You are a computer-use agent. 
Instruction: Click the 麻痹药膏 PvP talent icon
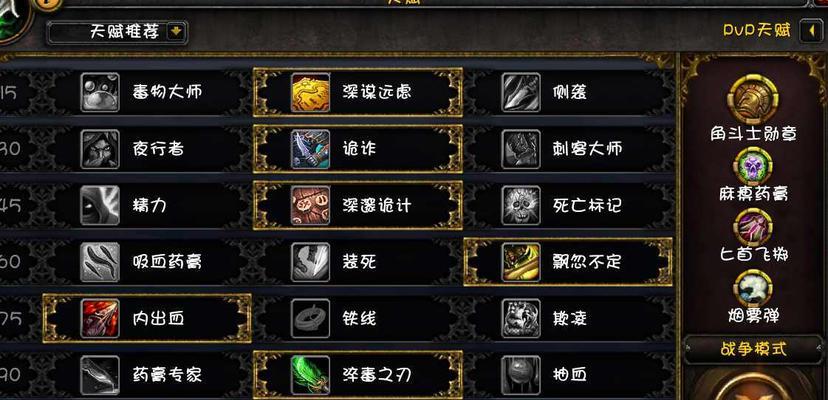[x=752, y=166]
